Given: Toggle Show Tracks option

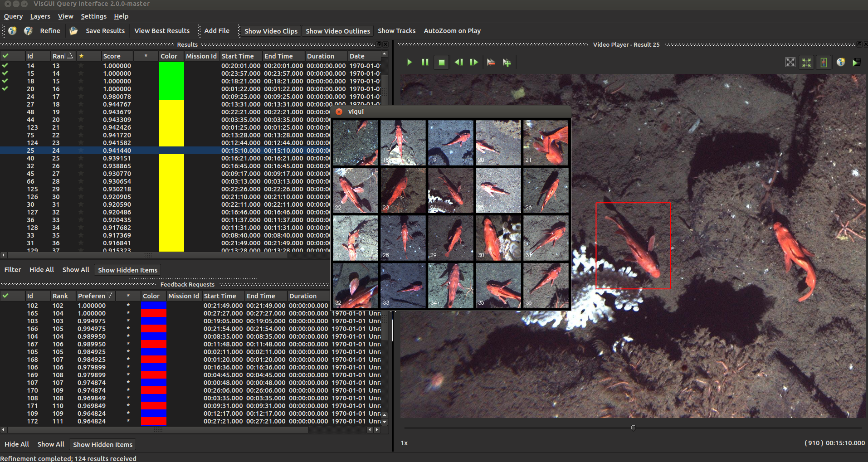Looking at the screenshot, I should pyautogui.click(x=396, y=31).
